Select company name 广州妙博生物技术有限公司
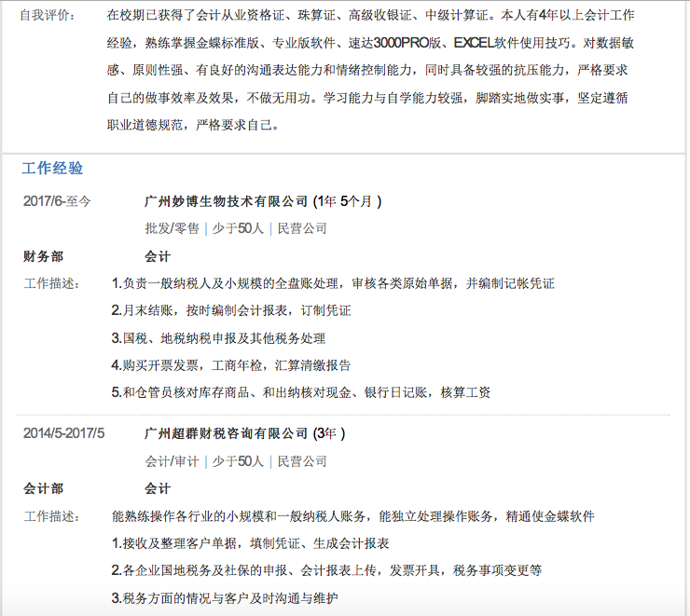This screenshot has width=690, height=616. pos(226,201)
